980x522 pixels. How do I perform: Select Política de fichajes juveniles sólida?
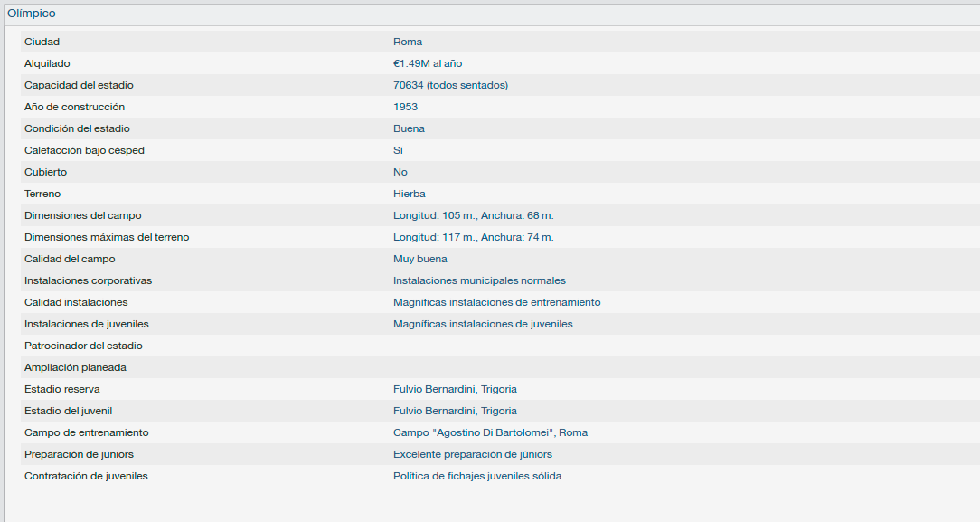pyautogui.click(x=476, y=477)
